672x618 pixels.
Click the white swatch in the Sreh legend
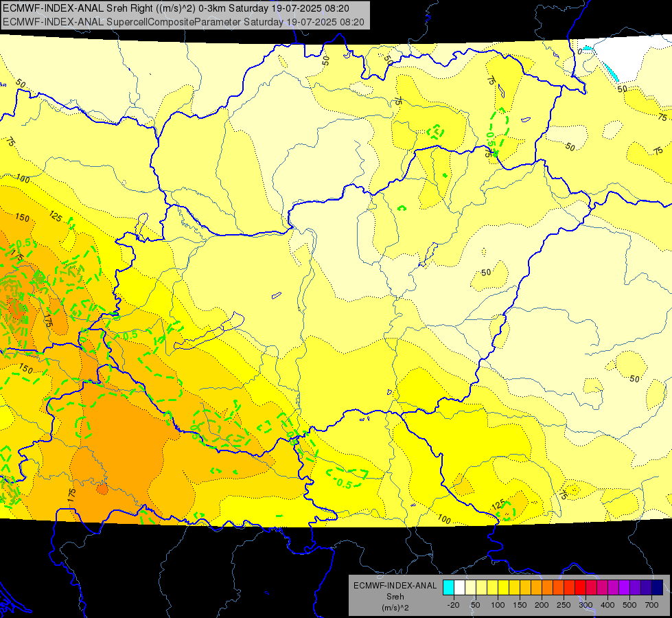click(x=459, y=587)
